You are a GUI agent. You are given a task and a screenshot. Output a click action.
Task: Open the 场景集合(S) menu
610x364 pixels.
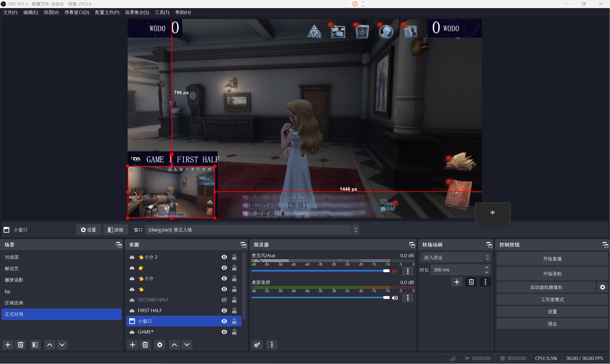(x=137, y=12)
